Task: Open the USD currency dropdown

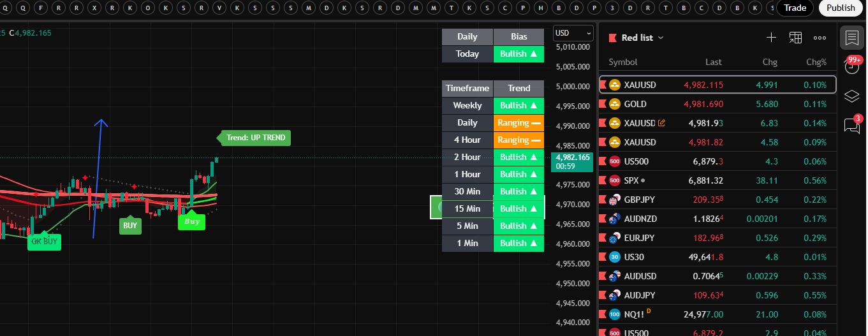Action: (573, 33)
